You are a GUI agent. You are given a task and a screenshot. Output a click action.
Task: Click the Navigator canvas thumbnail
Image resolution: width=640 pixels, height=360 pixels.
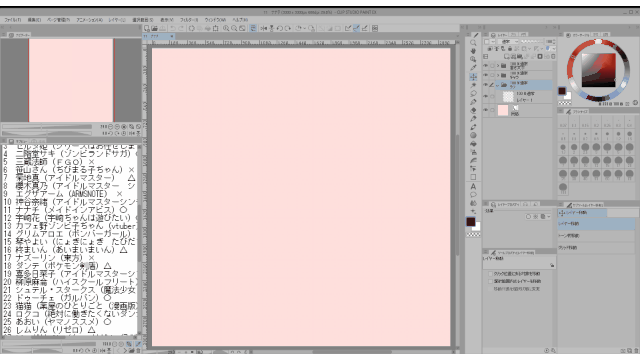coord(71,80)
